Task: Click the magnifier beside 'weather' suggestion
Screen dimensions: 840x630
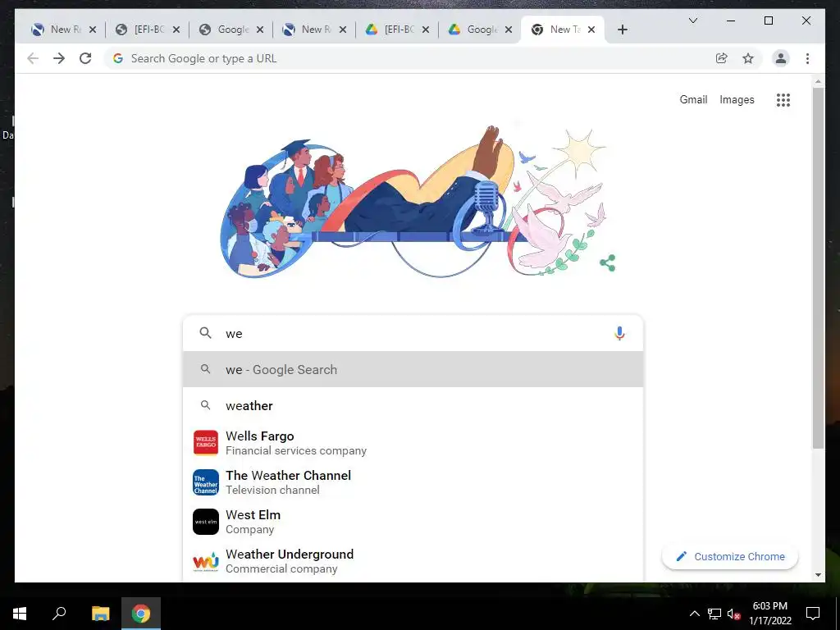Action: coord(205,405)
